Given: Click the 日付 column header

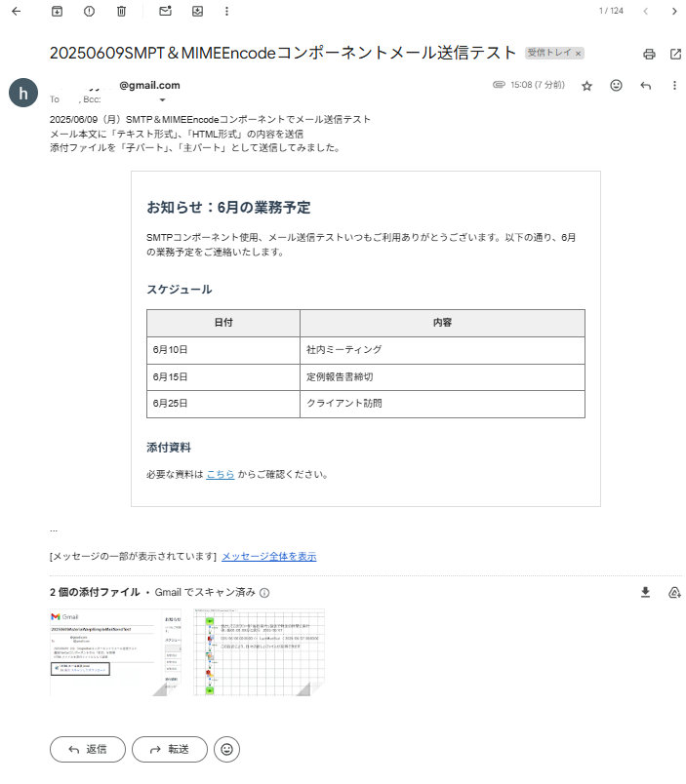Looking at the screenshot, I should pos(223,323).
